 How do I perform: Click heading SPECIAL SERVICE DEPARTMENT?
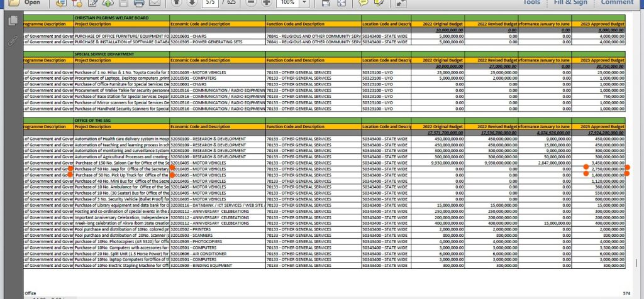coord(104,54)
